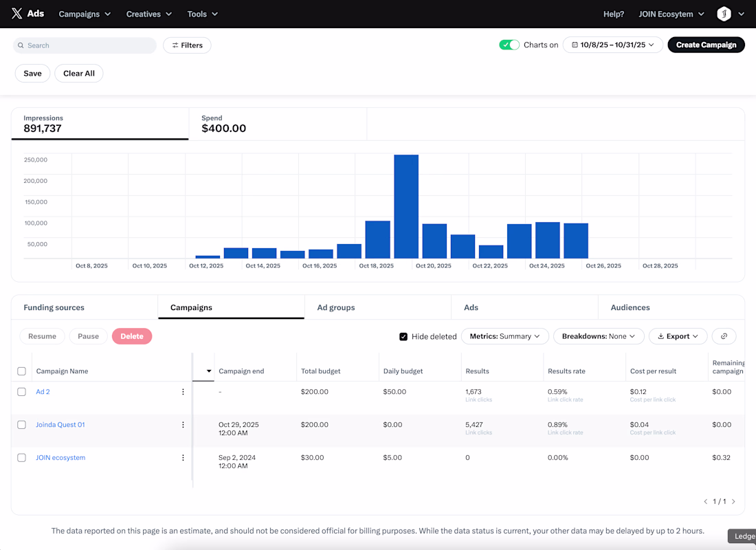Switch to Ad groups tab

377,307
